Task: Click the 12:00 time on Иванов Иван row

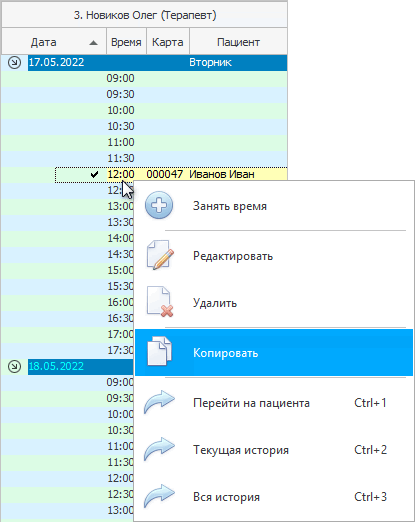Action: (121, 174)
